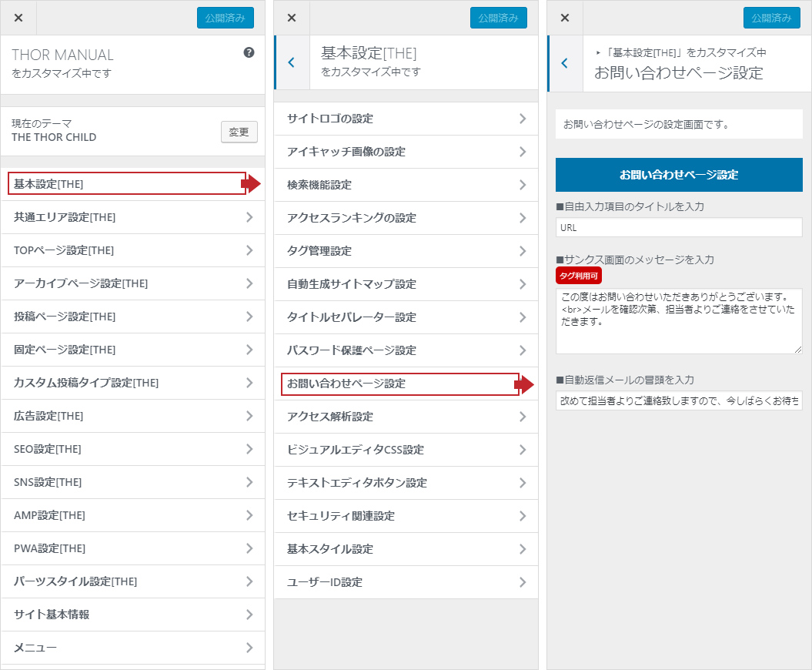Open the お問い合わせページ設定 menu item
This screenshot has height=670, width=812.
(399, 384)
